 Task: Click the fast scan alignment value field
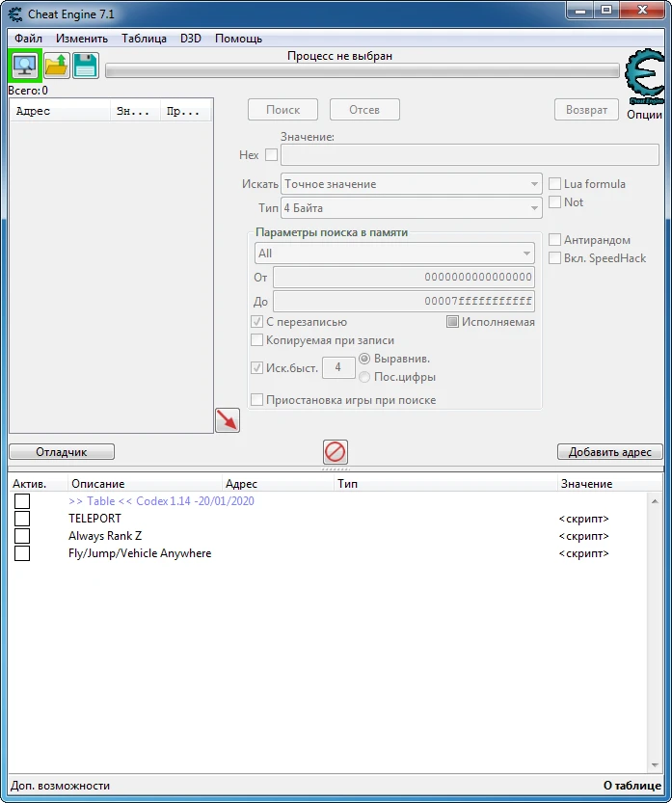coord(338,367)
